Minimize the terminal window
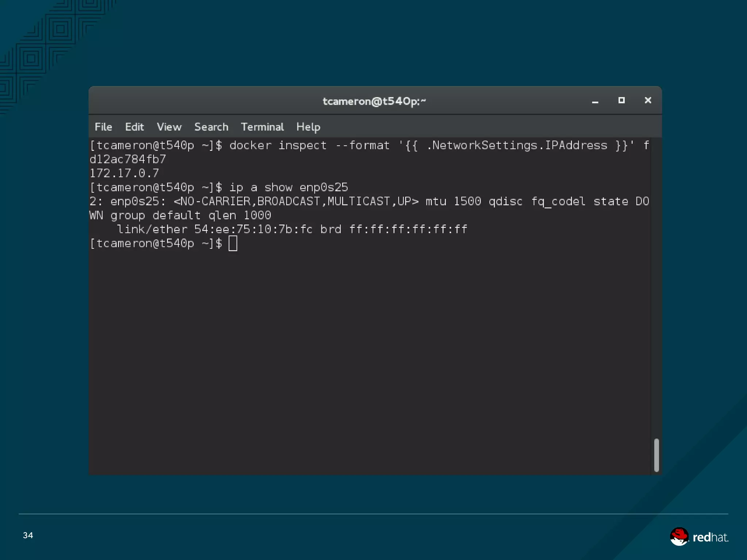This screenshot has height=560, width=747. [x=595, y=101]
